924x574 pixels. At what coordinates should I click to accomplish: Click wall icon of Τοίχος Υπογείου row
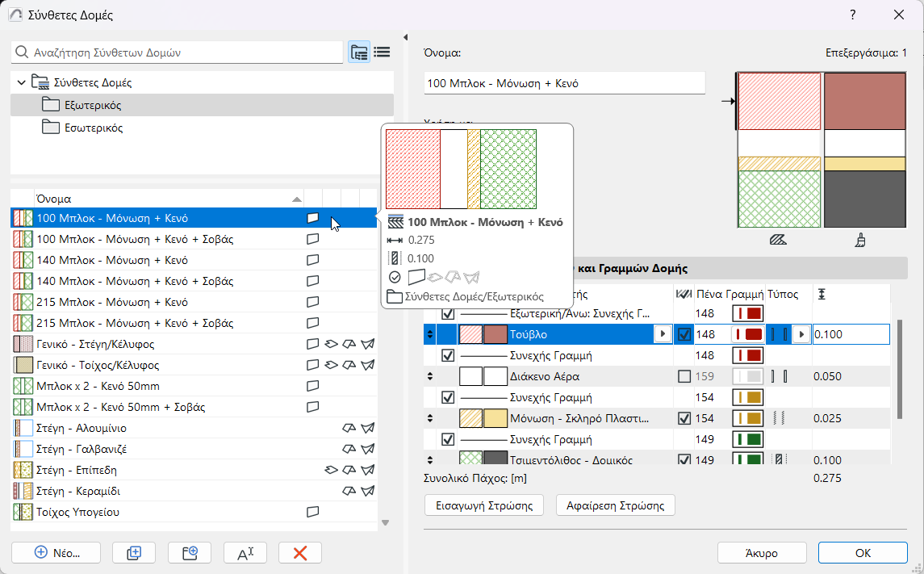[x=313, y=512]
